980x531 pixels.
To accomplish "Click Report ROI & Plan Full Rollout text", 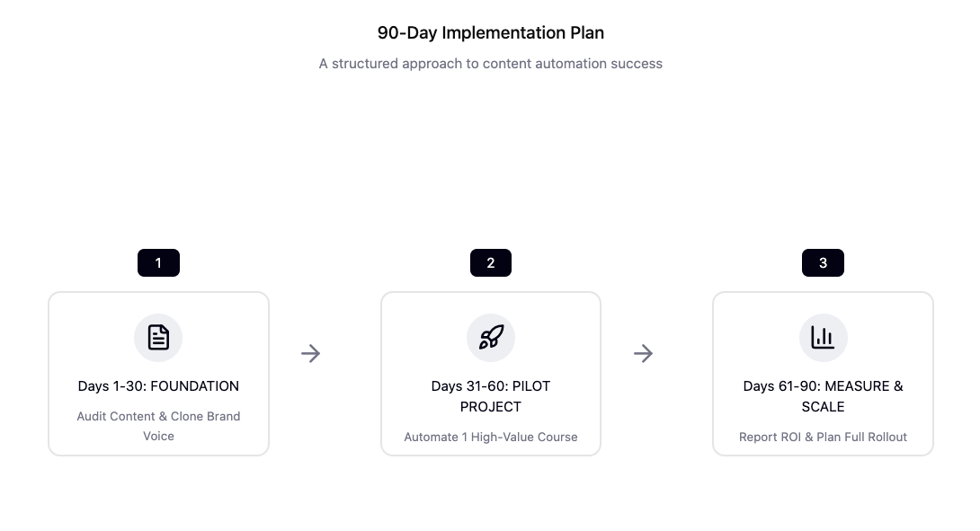I will pos(823,438).
